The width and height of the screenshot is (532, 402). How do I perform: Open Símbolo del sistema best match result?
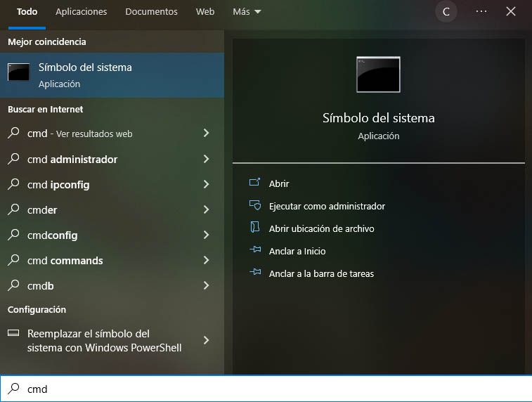[x=112, y=75]
